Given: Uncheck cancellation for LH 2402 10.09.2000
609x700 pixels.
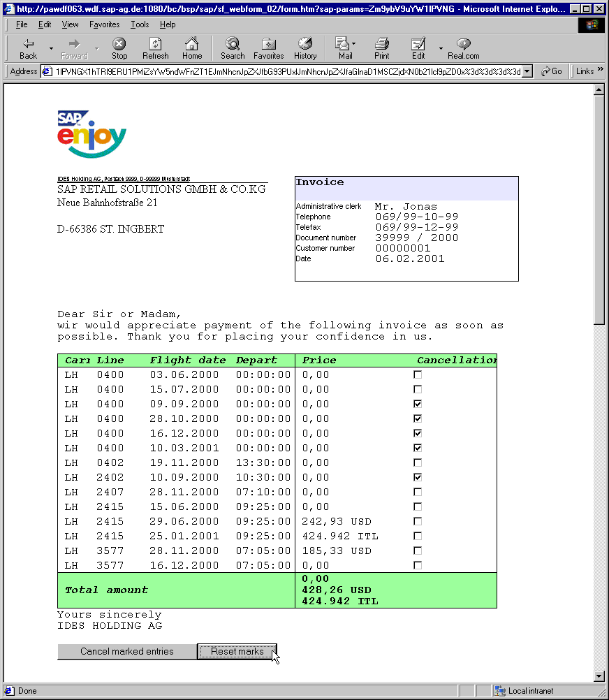Looking at the screenshot, I should pyautogui.click(x=418, y=478).
